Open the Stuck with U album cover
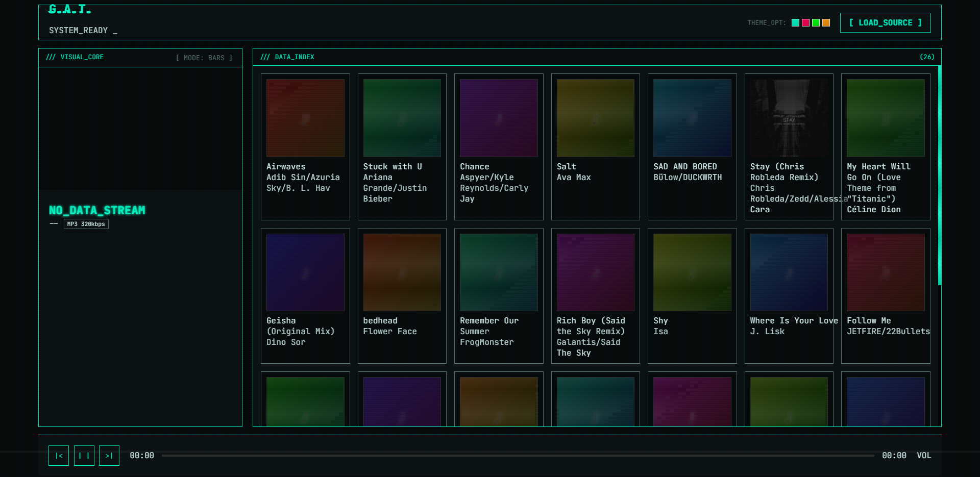 (x=402, y=118)
